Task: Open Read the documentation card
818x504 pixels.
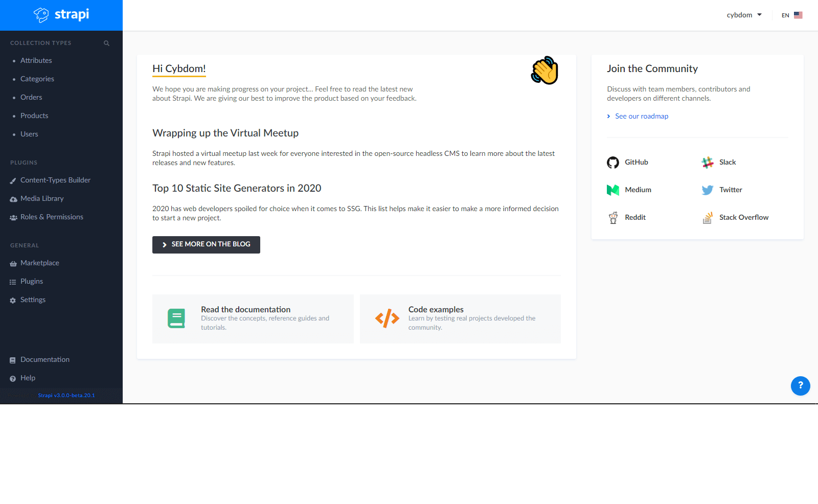Action: tap(253, 319)
